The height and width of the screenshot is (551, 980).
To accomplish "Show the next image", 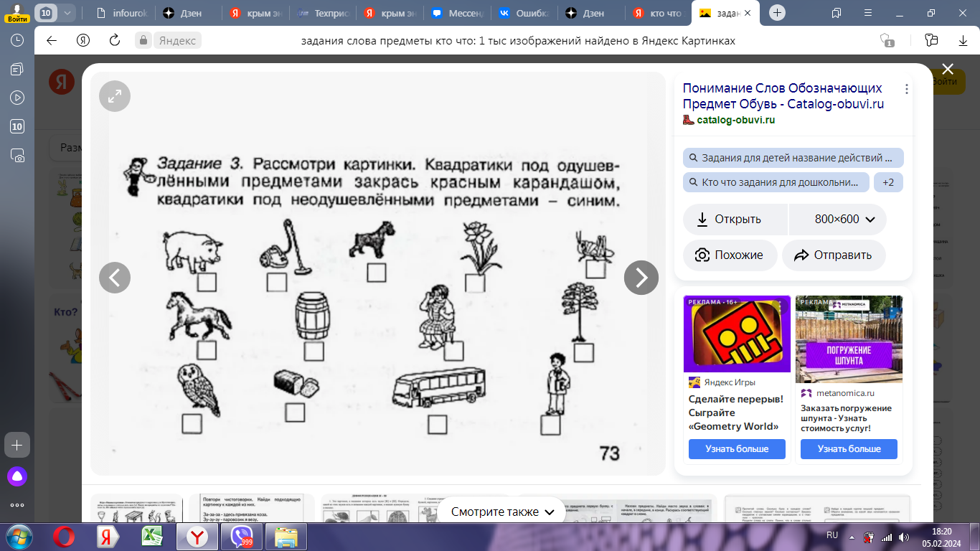I will tap(641, 277).
